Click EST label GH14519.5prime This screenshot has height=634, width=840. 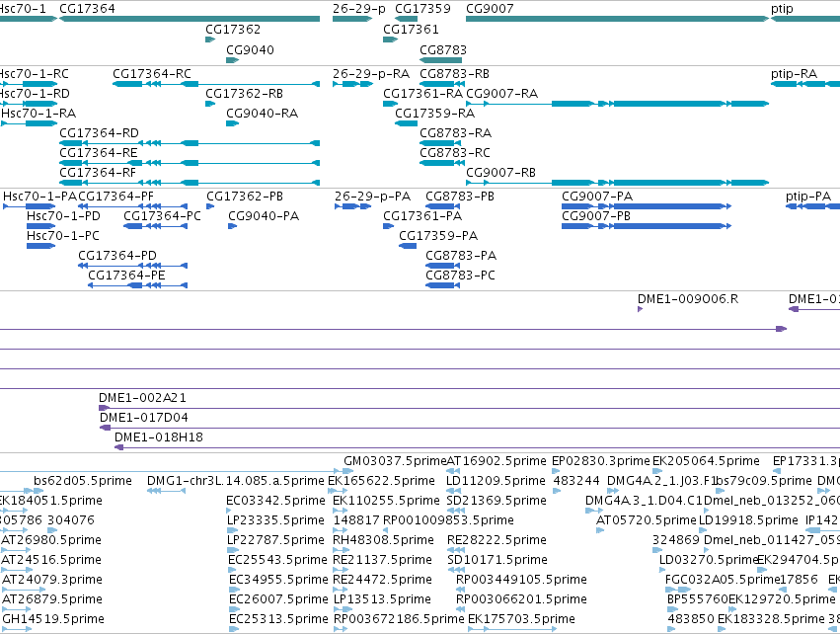click(x=53, y=619)
